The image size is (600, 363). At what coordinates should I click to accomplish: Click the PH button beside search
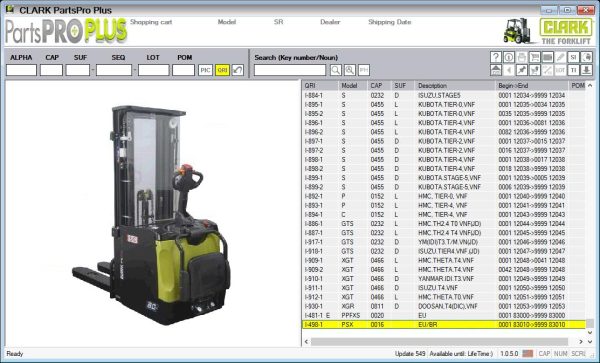click(364, 70)
